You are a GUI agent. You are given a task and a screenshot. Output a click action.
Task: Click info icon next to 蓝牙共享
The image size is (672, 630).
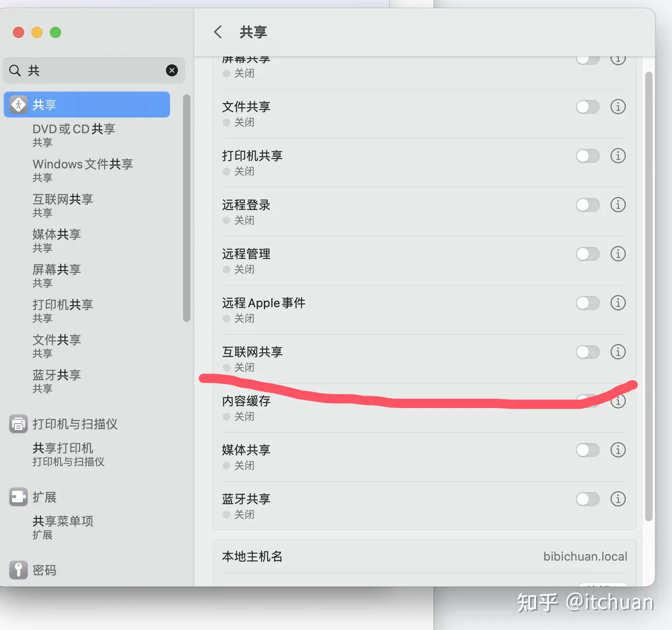click(618, 499)
